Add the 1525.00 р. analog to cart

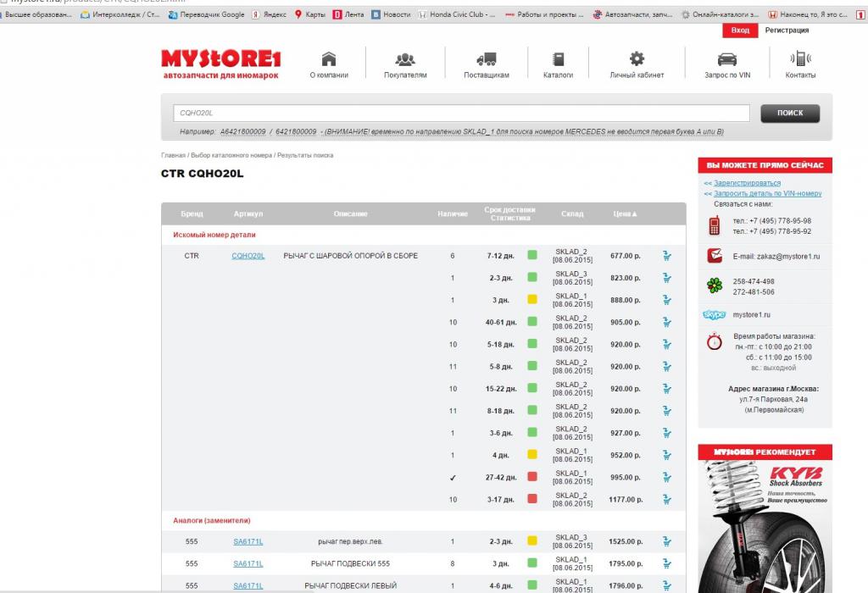point(667,541)
